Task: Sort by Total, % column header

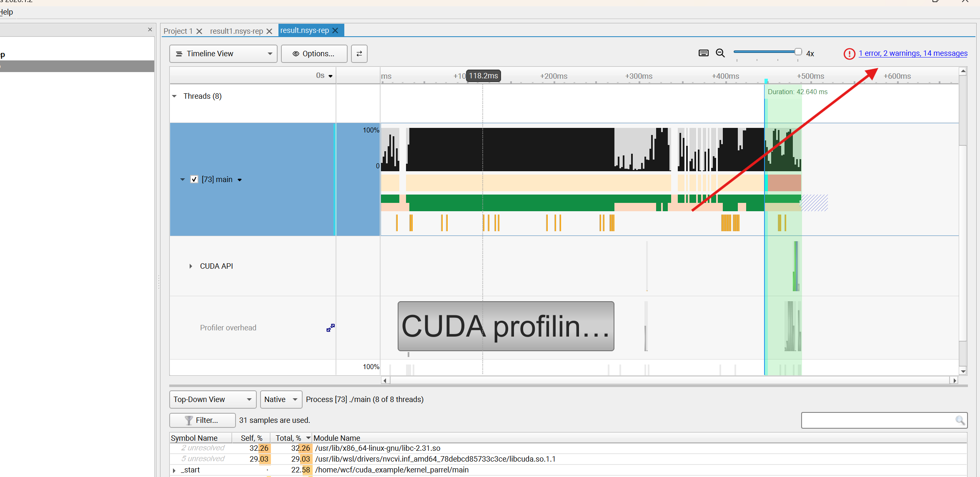Action: click(x=291, y=438)
